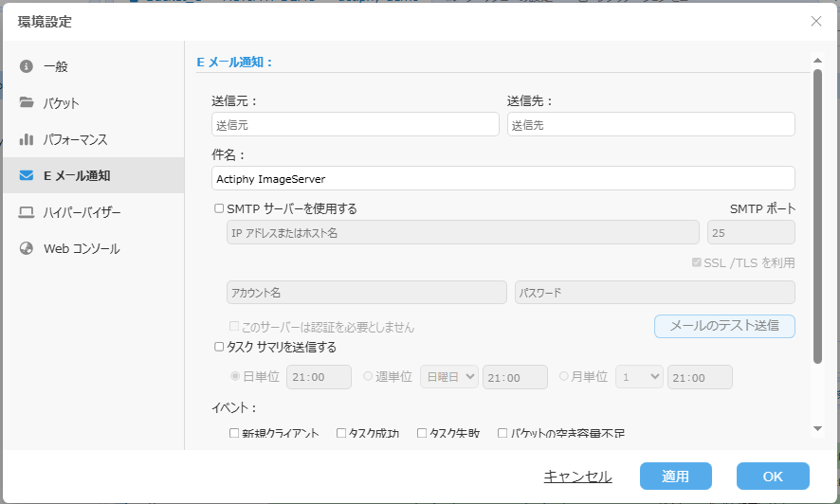Click the laptop icon beside ハイパーバイザー

pyautogui.click(x=27, y=212)
